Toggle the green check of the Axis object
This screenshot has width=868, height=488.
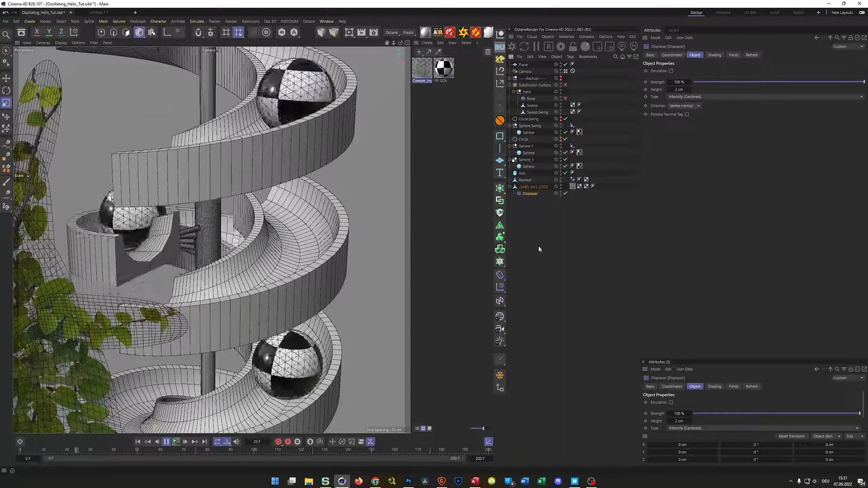tap(565, 173)
